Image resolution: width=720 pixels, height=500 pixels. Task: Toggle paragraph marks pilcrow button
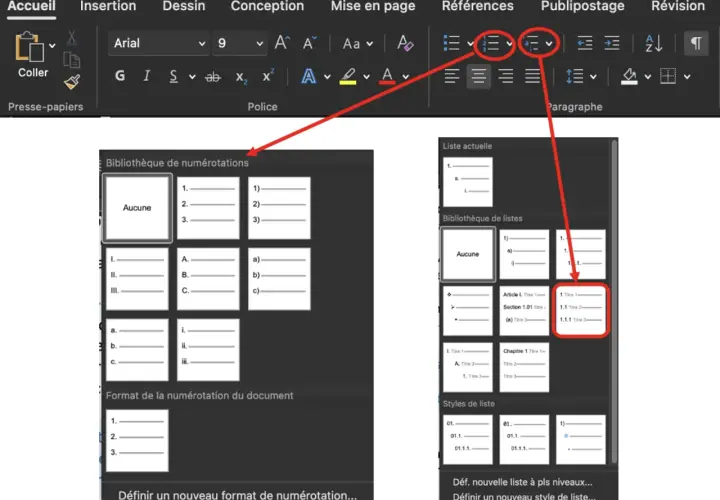[696, 43]
